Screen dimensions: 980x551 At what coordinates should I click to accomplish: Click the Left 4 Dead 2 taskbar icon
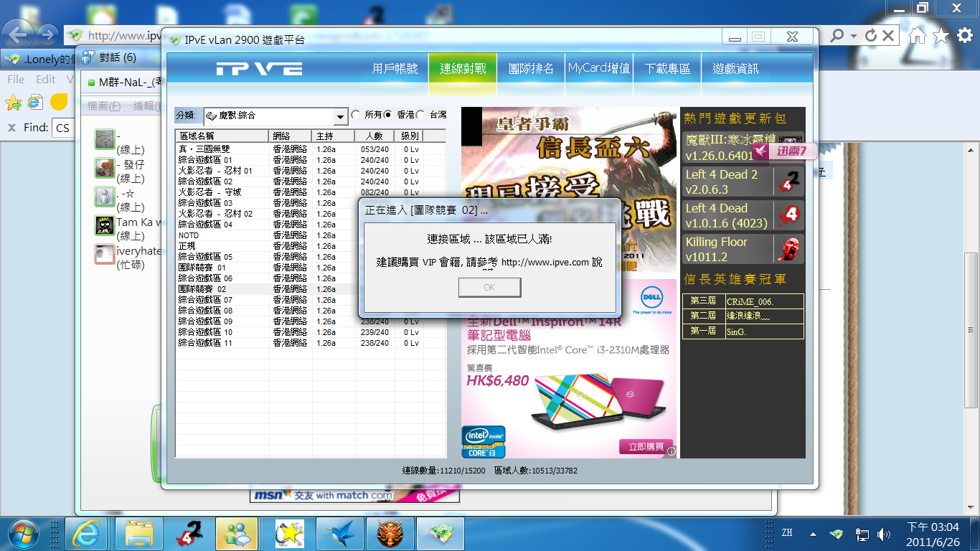(x=189, y=534)
